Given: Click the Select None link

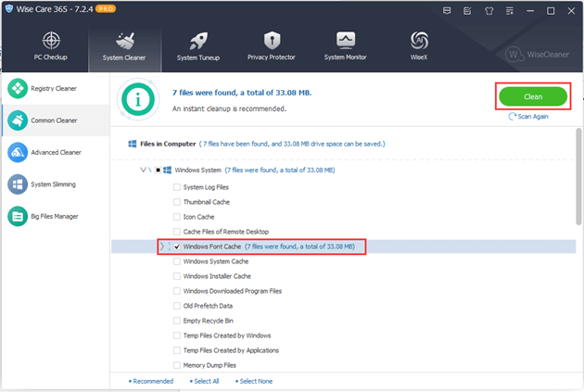Looking at the screenshot, I should pyautogui.click(x=254, y=381).
